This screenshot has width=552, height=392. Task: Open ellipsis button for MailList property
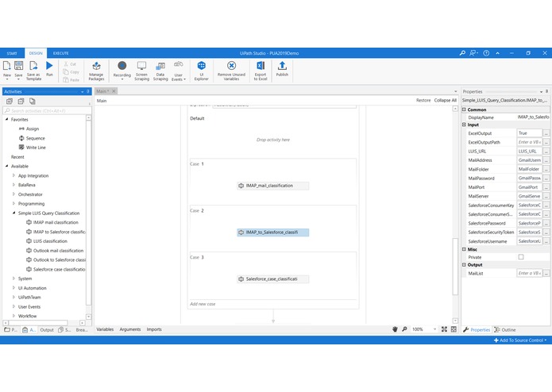(x=546, y=273)
